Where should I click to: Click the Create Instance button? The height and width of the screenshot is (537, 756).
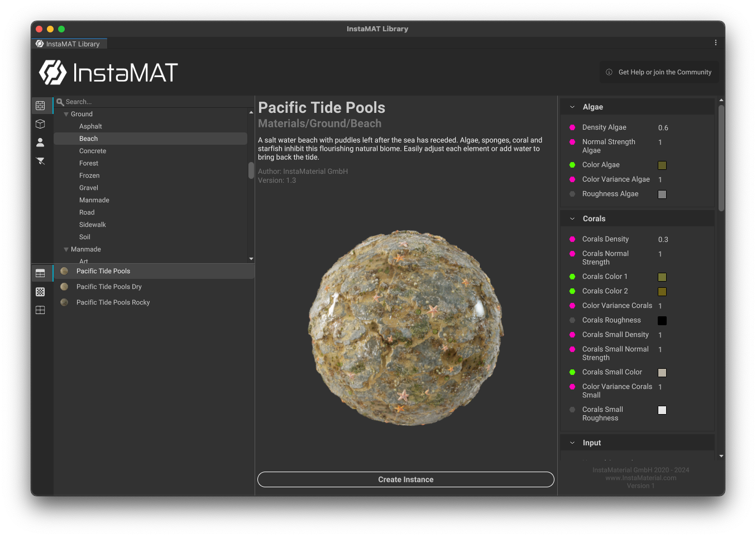click(x=406, y=479)
